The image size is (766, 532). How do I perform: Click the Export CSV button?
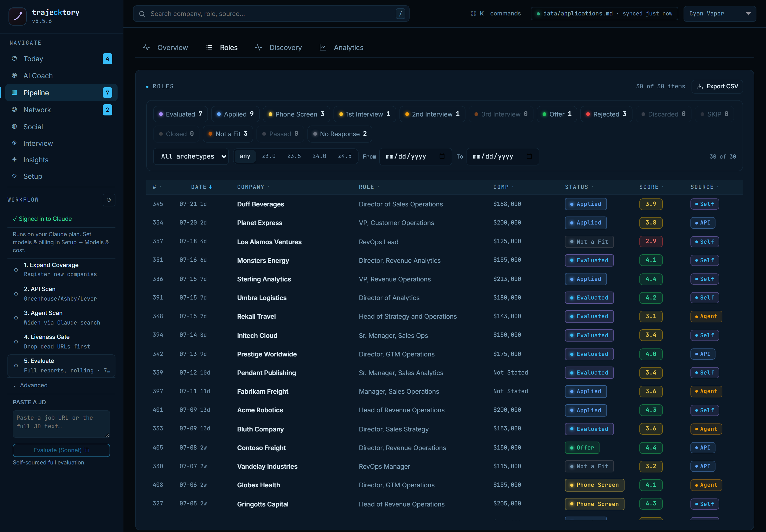tap(717, 86)
